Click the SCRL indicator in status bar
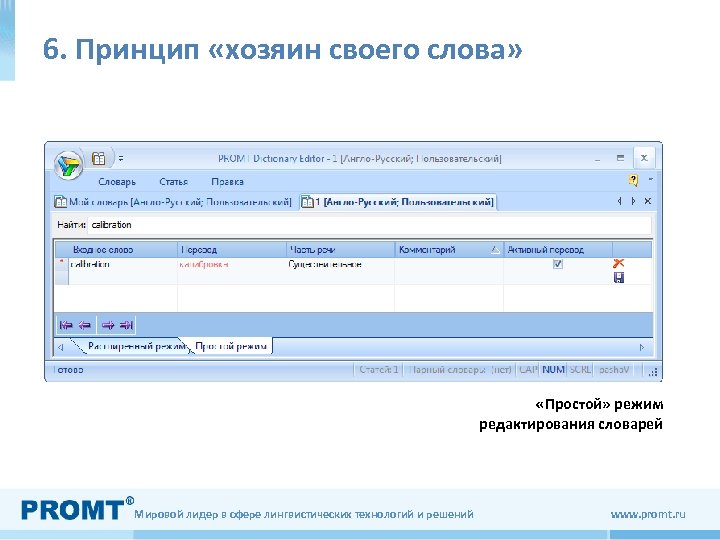 (x=580, y=370)
